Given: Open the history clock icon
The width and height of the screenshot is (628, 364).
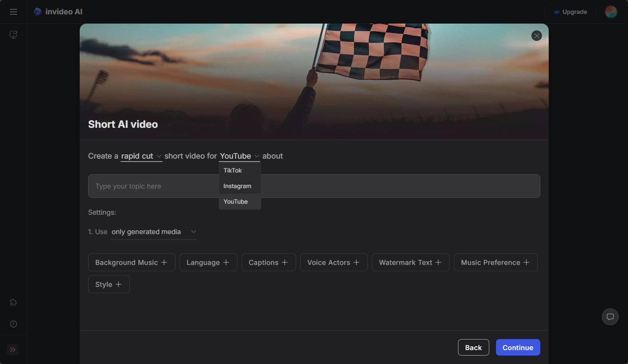Looking at the screenshot, I should click(x=13, y=324).
